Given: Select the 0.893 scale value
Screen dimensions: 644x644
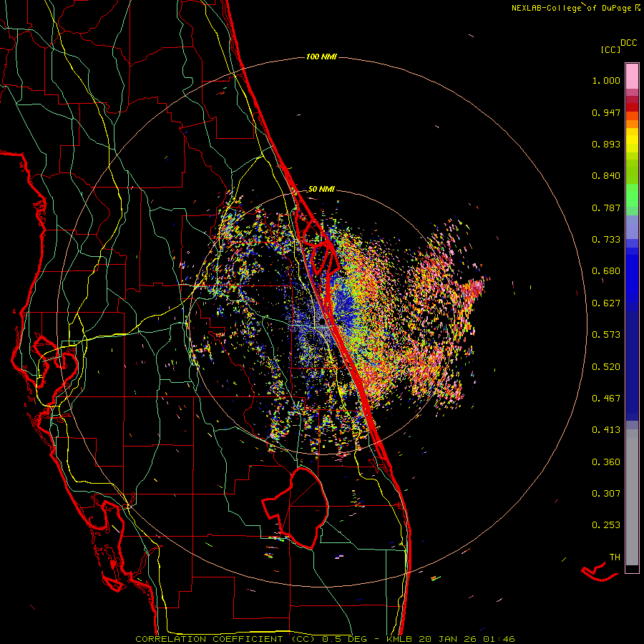Looking at the screenshot, I should (x=606, y=144).
